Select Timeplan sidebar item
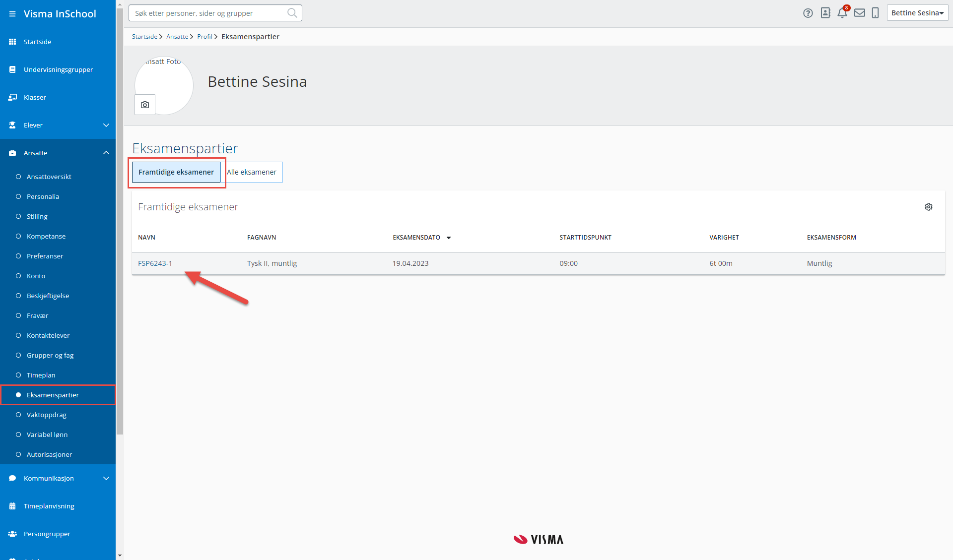This screenshot has height=560, width=953. tap(41, 375)
